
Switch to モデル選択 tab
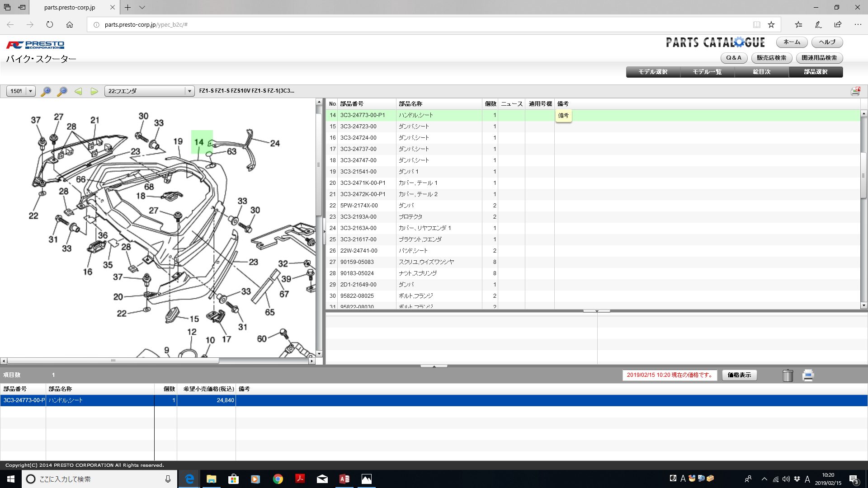[x=653, y=72]
